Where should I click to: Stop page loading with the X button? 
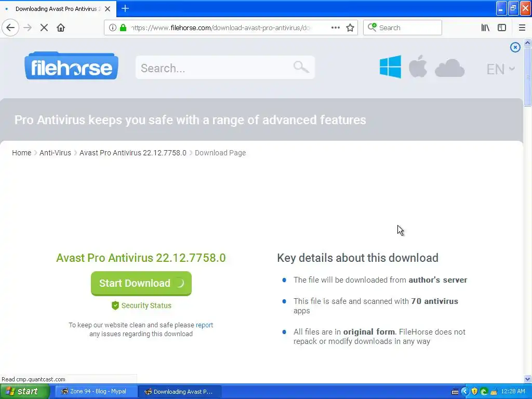click(x=44, y=28)
